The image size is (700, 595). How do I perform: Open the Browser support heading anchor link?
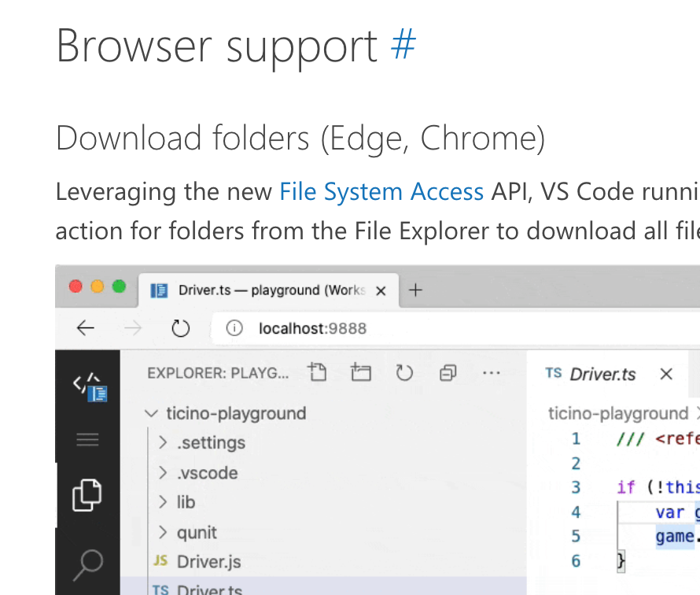(403, 45)
